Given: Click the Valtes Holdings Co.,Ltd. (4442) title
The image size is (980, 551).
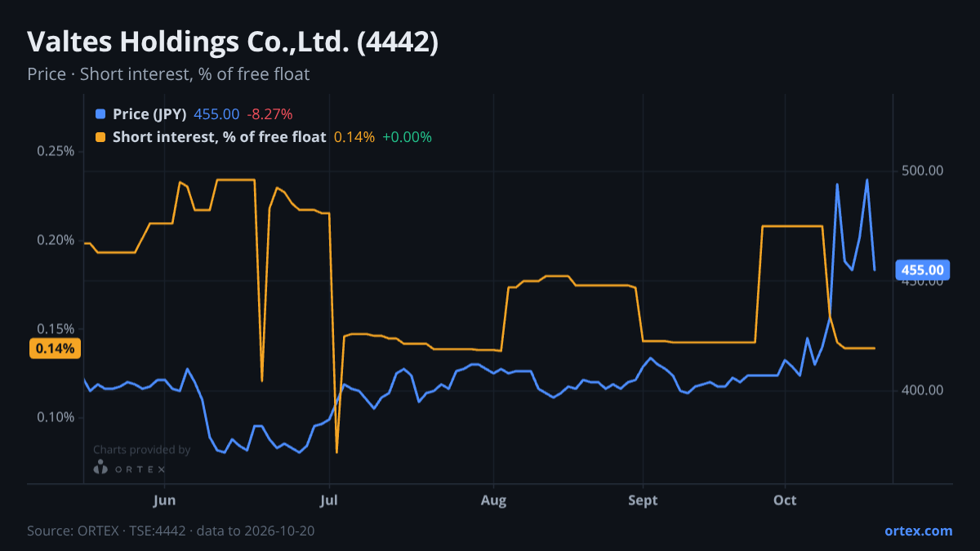Looking at the screenshot, I should click(233, 42).
